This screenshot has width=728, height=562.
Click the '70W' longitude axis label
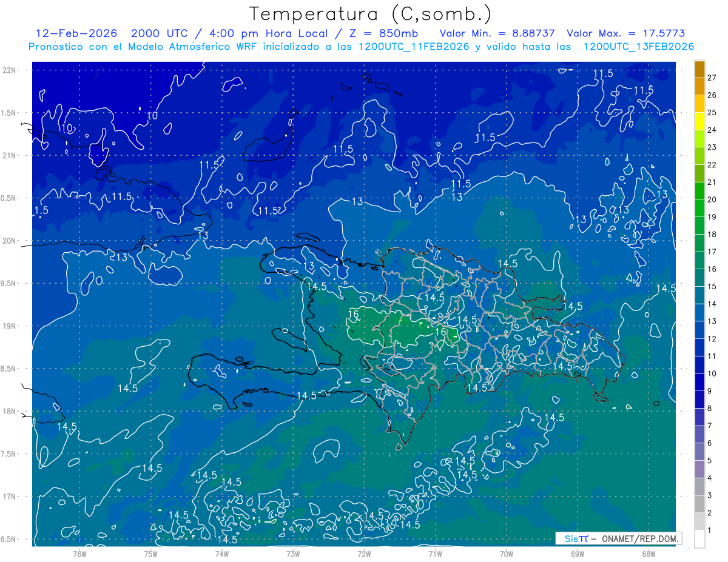point(507,554)
